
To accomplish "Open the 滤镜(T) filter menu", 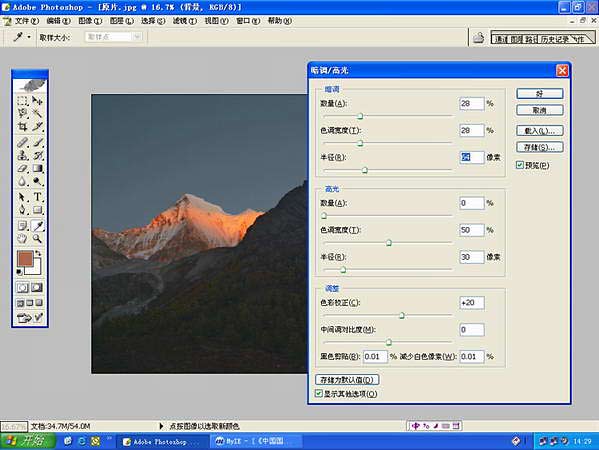I will pos(185,21).
